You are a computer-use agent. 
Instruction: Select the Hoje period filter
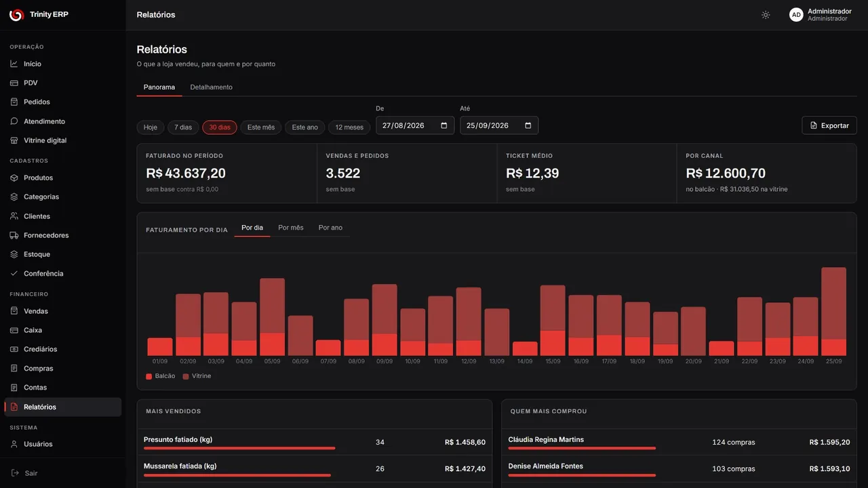(151, 127)
